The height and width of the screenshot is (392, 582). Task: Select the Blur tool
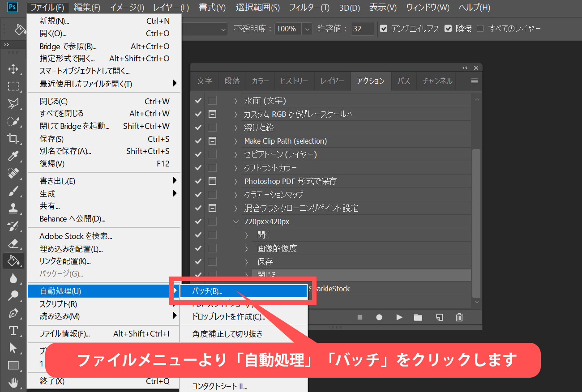(13, 278)
